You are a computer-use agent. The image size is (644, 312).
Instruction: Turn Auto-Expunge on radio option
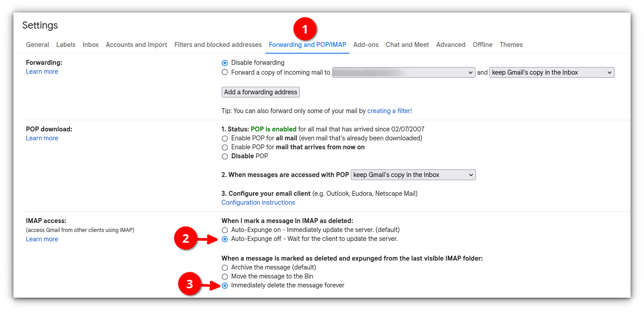coord(225,230)
